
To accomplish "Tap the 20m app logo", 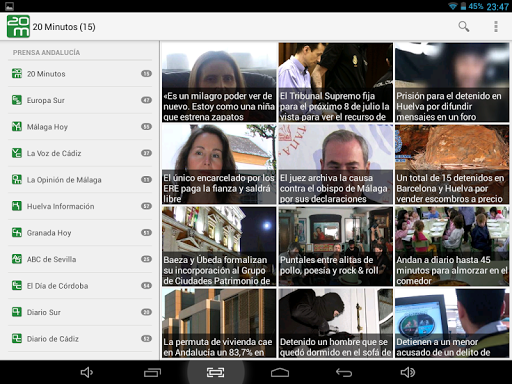I will click(18, 26).
